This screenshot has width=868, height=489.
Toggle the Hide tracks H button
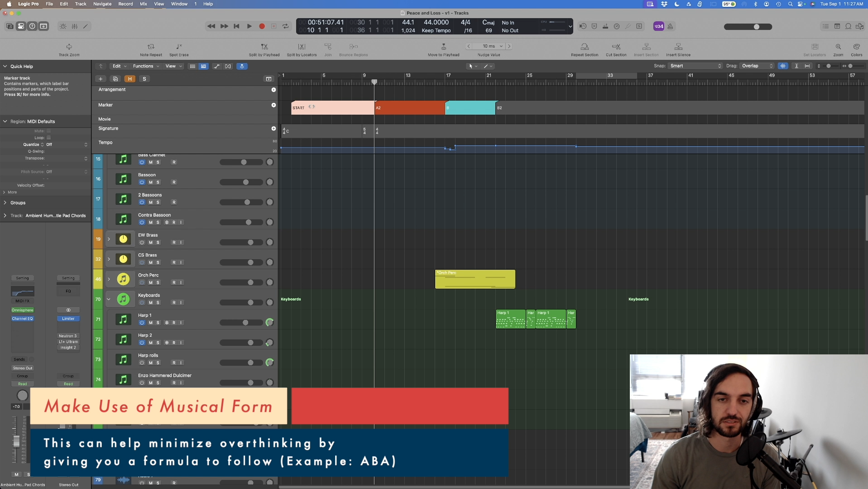click(x=130, y=79)
